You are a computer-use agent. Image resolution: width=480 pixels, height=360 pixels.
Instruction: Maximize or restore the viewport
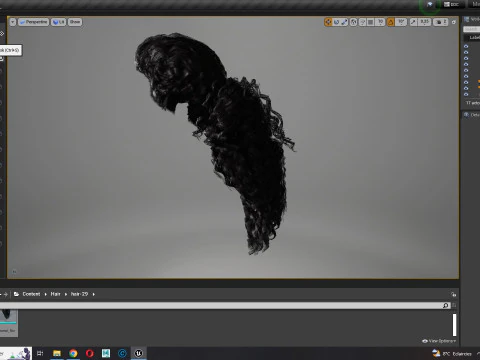tap(454, 22)
